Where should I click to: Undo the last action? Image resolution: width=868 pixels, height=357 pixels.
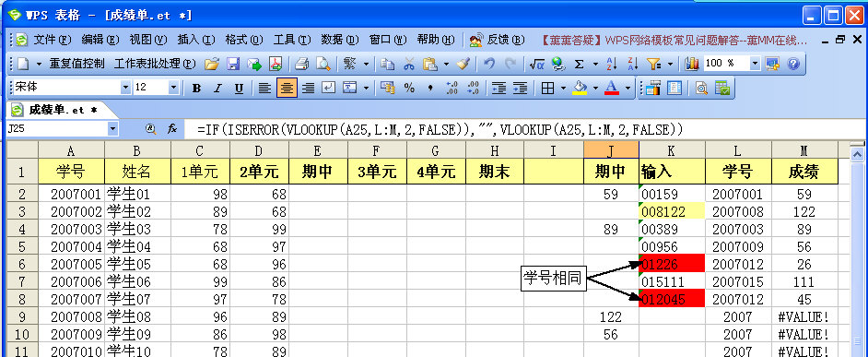[489, 65]
